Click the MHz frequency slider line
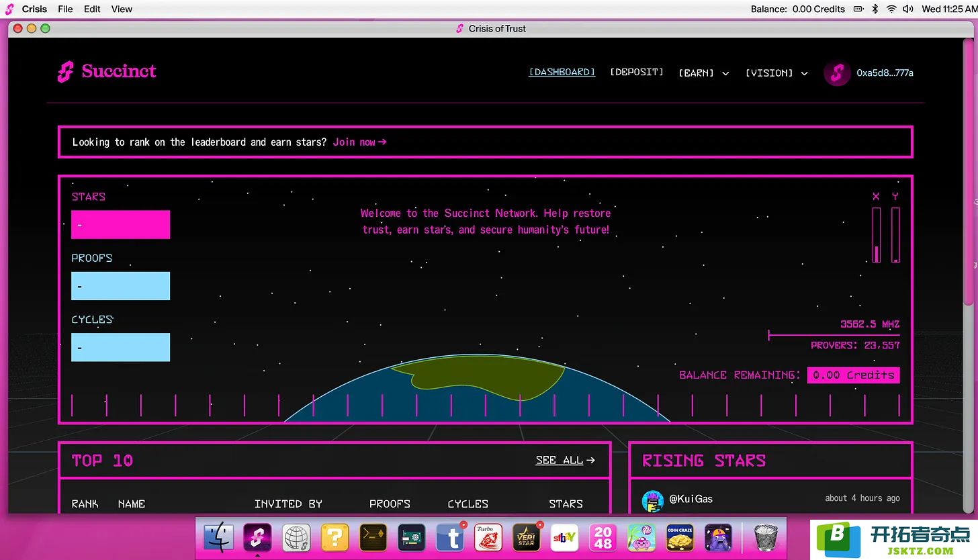 [x=834, y=334]
